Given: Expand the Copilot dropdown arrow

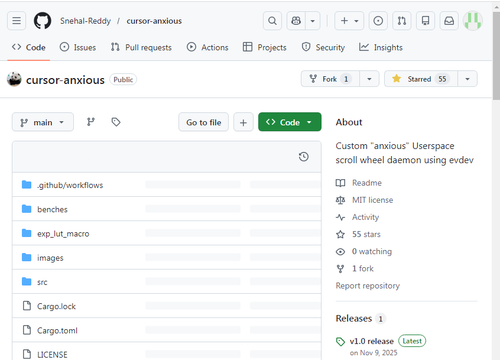Looking at the screenshot, I should [x=313, y=21].
